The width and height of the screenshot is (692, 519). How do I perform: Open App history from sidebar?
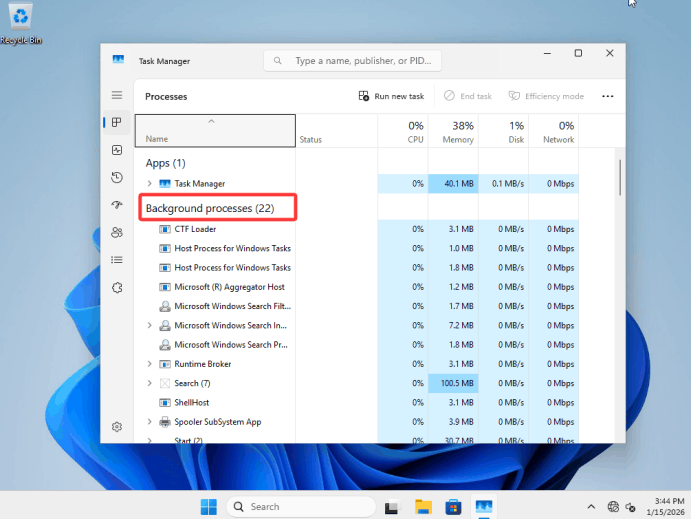(117, 177)
